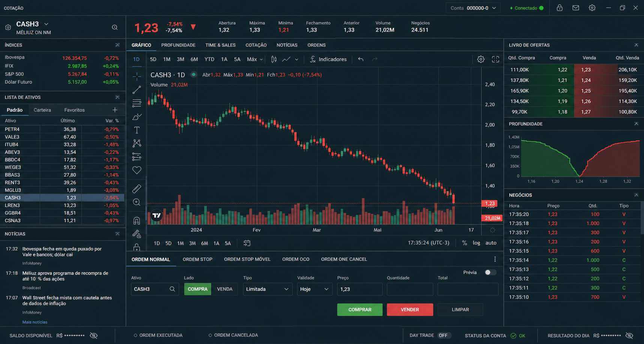Screen dimensions: 644x344
Task: Undo the last chart action
Action: (x=360, y=59)
